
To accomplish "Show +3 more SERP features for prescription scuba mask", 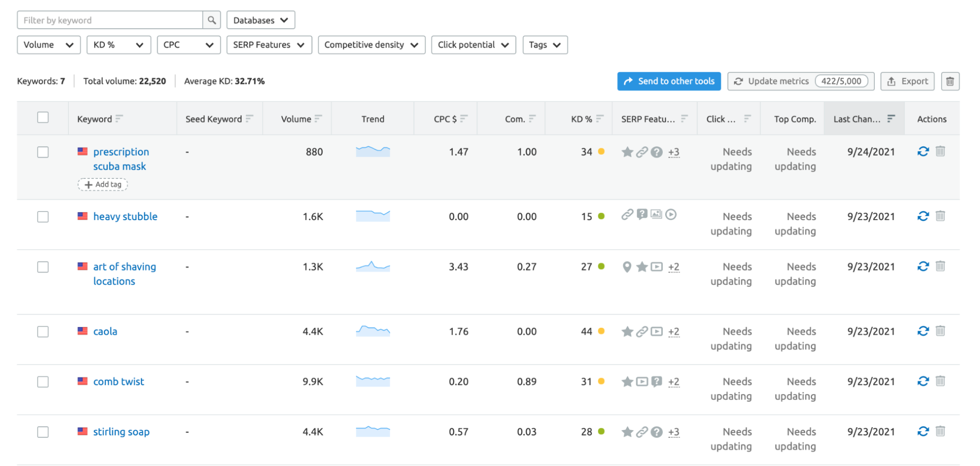I will (674, 152).
